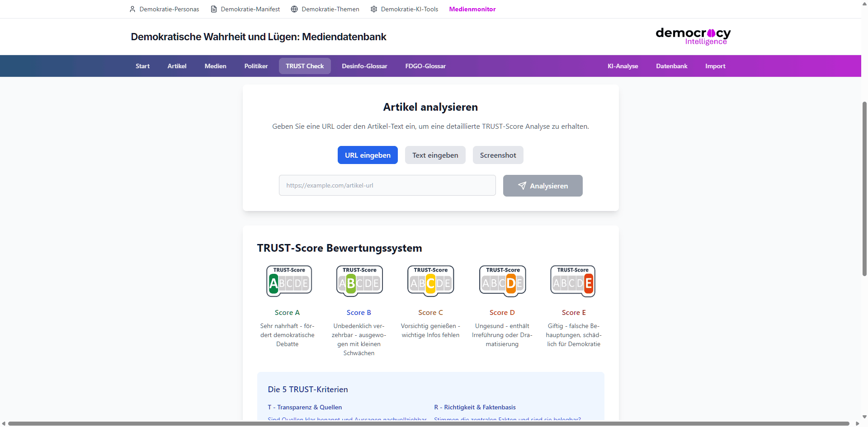Viewport: 868px width, 427px height.
Task: Click the Score B label
Action: pos(359,313)
